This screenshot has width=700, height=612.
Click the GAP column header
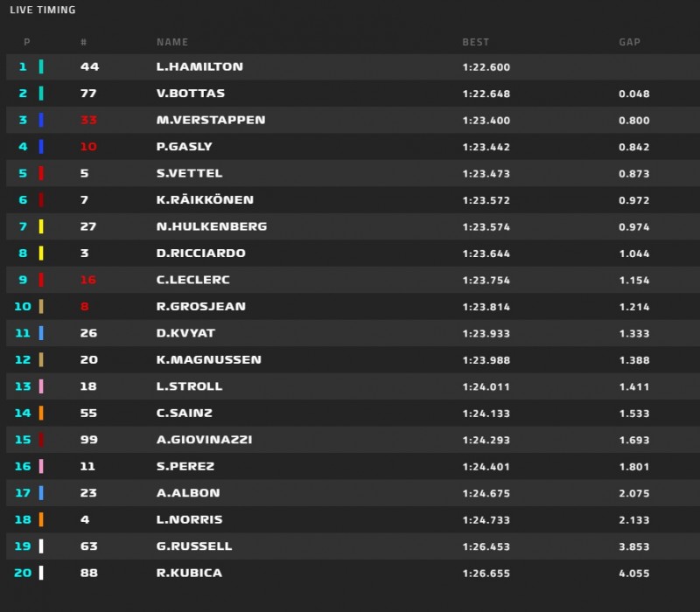click(629, 42)
